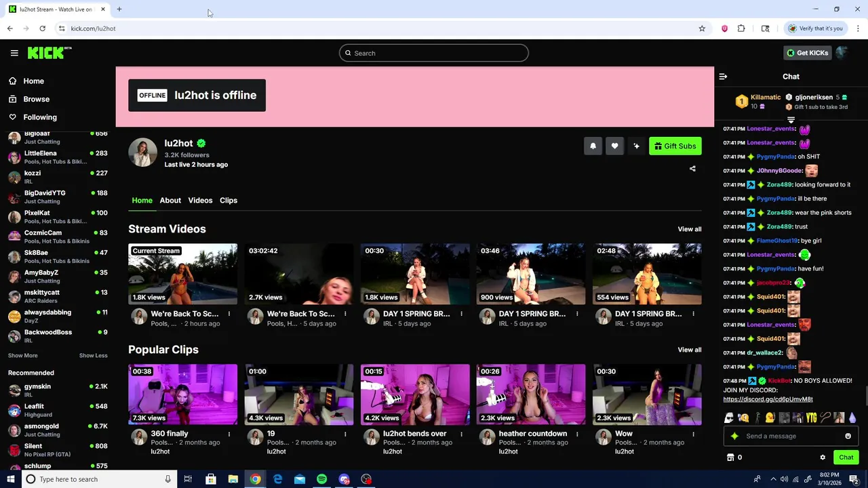Image resolution: width=868 pixels, height=488 pixels.
Task: Open a new Chrome tab
Action: (119, 9)
